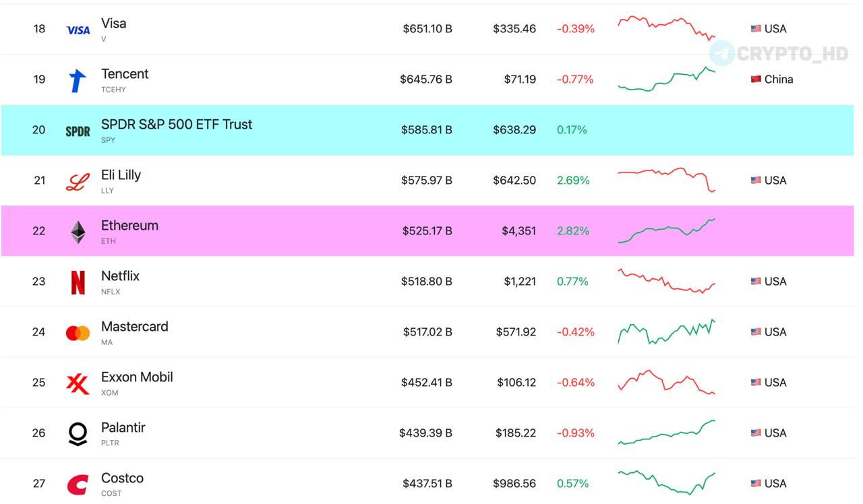The image size is (863, 504).
Task: Click the Tencent logo icon
Action: pos(78,80)
